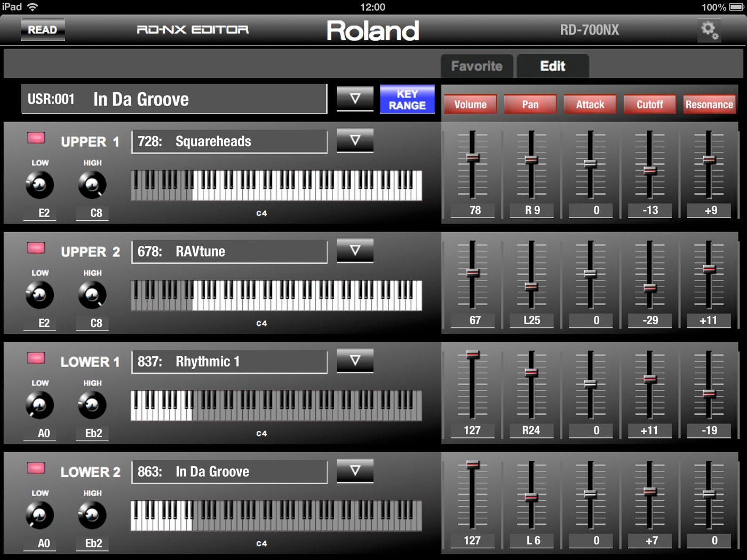This screenshot has height=560, width=747.
Task: Toggle the LOWER 2 layer on/off switch
Action: pyautogui.click(x=36, y=468)
